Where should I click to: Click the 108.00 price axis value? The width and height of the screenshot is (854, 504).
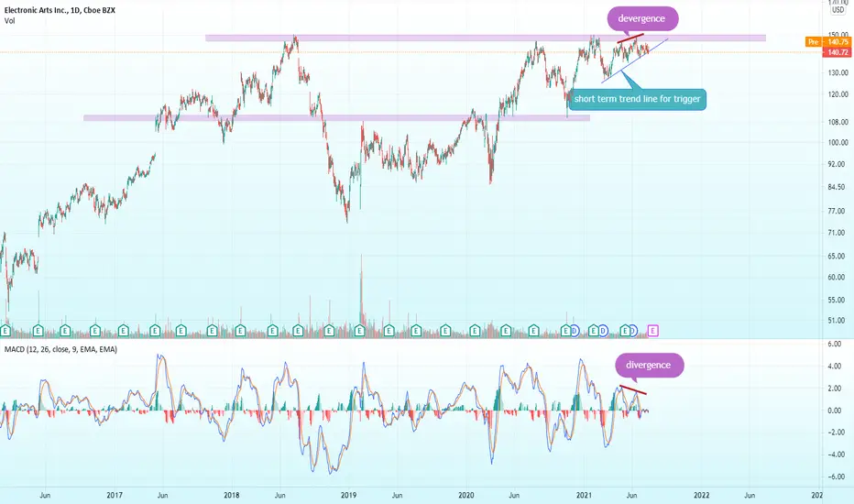tap(838, 122)
